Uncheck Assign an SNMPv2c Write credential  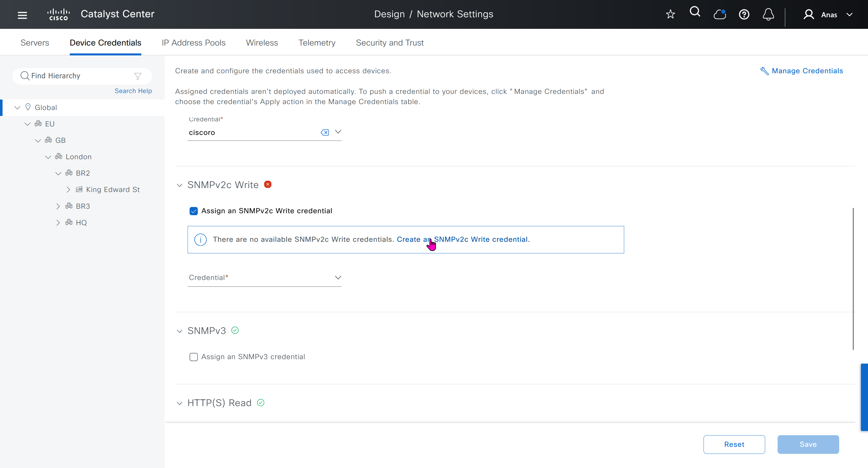point(194,211)
